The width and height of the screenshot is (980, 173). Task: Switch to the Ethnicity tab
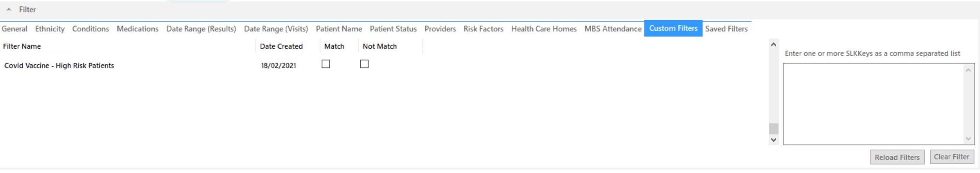tap(50, 29)
